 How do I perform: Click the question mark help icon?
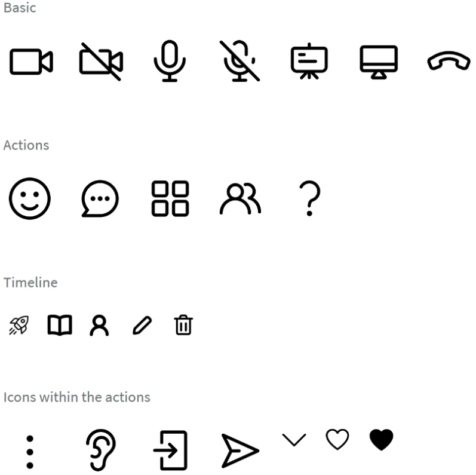(x=310, y=198)
